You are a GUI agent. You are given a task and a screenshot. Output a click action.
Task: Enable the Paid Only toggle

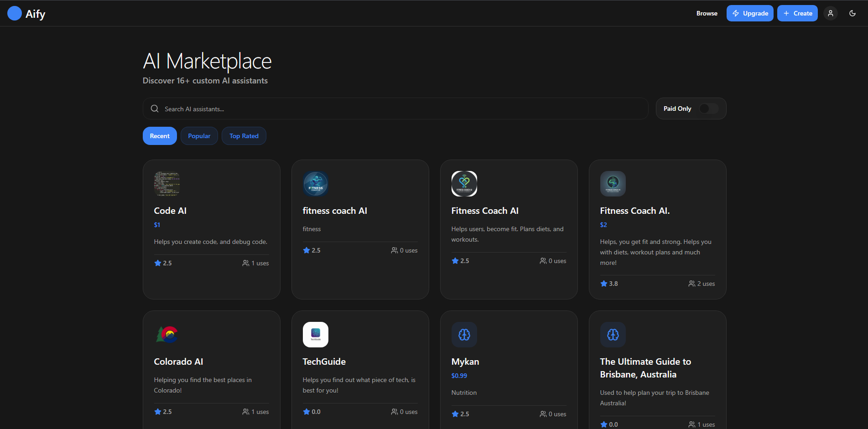tap(708, 109)
